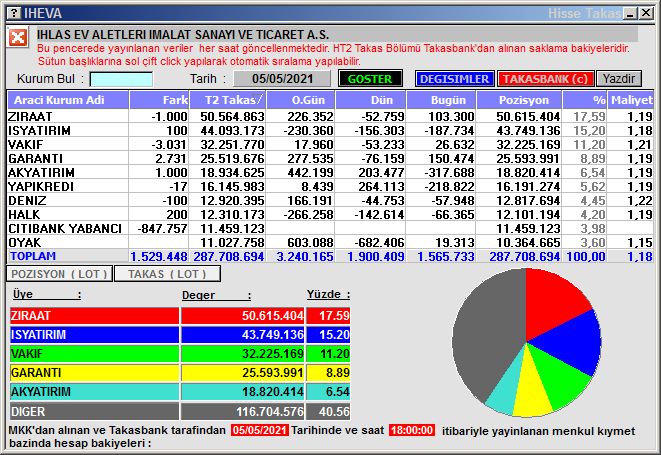661x455 pixels.
Task: Select the OYAK table row
Action: [x=330, y=242]
